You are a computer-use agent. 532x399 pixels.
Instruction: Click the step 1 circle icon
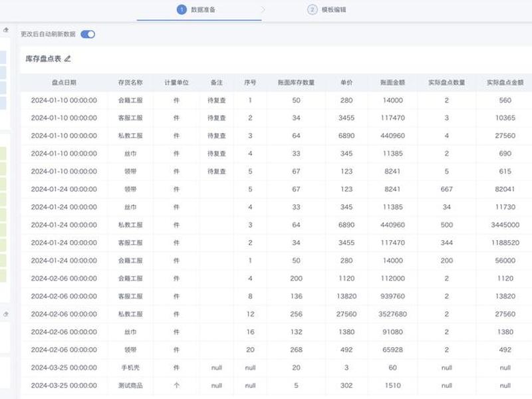[182, 9]
